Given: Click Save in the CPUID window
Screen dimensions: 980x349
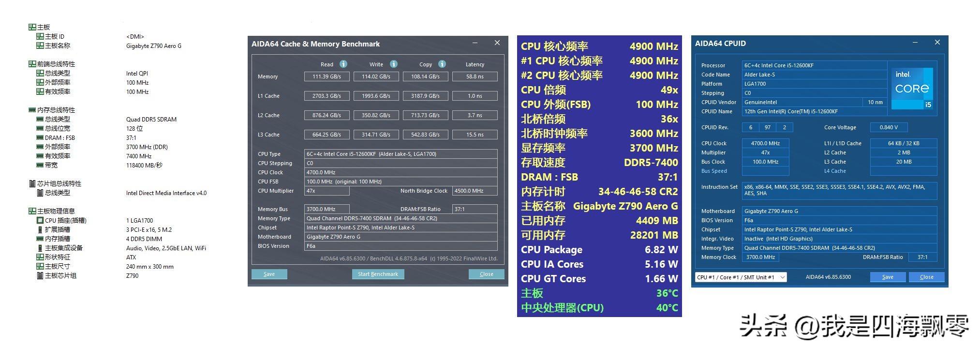Looking at the screenshot, I should coord(888,277).
